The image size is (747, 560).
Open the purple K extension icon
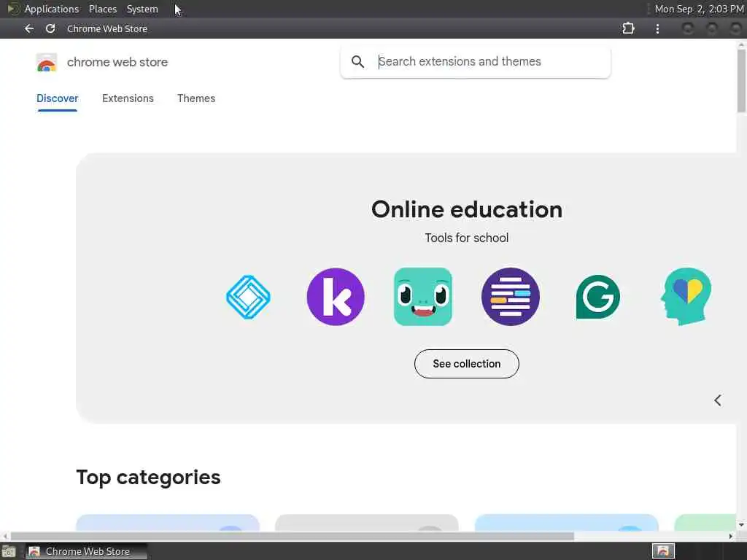(x=336, y=297)
